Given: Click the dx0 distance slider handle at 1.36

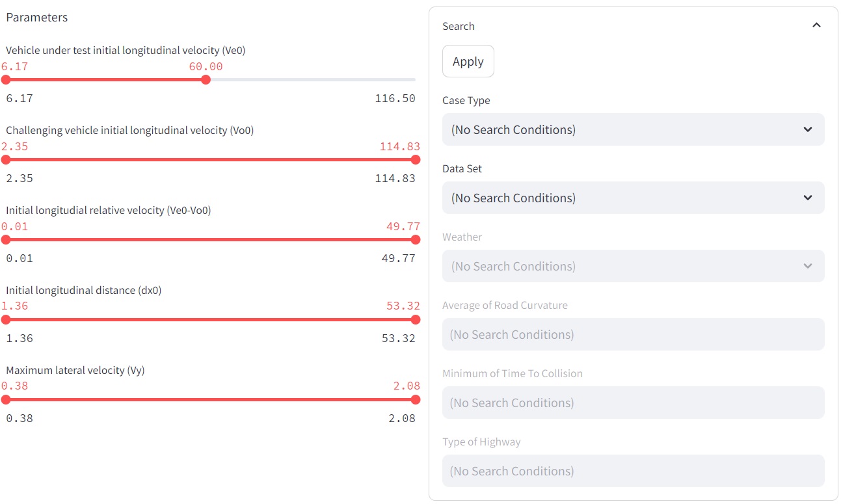Looking at the screenshot, I should 6,319.
